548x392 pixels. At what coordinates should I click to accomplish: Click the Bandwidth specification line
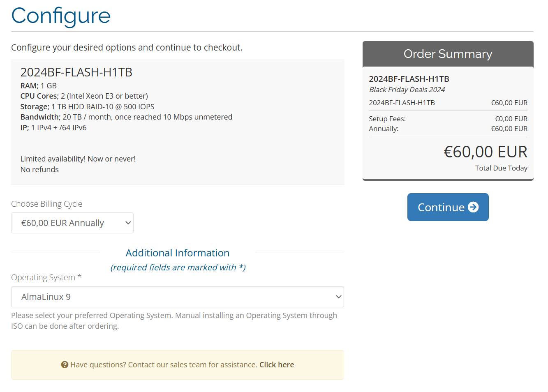click(127, 117)
